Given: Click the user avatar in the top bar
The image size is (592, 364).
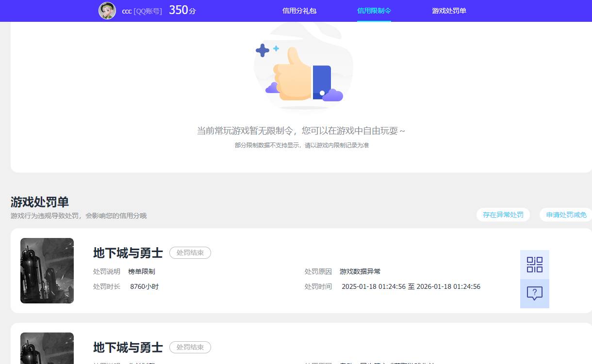Looking at the screenshot, I should (x=107, y=11).
